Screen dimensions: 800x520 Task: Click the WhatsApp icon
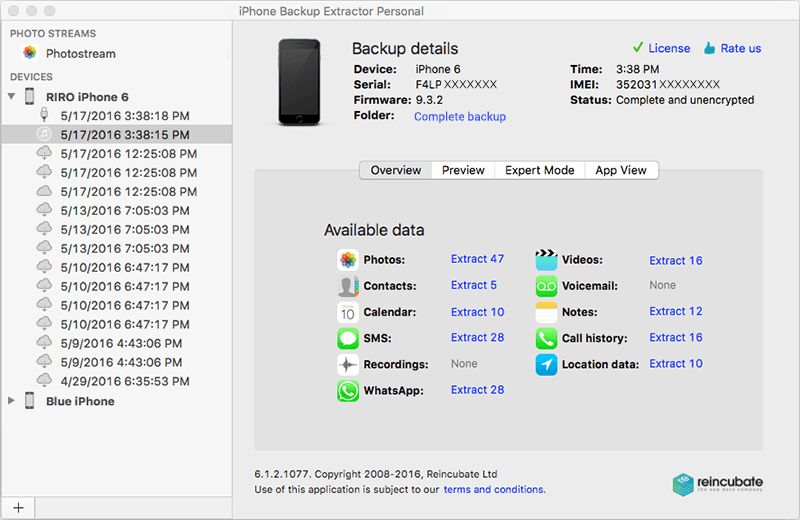pos(348,391)
